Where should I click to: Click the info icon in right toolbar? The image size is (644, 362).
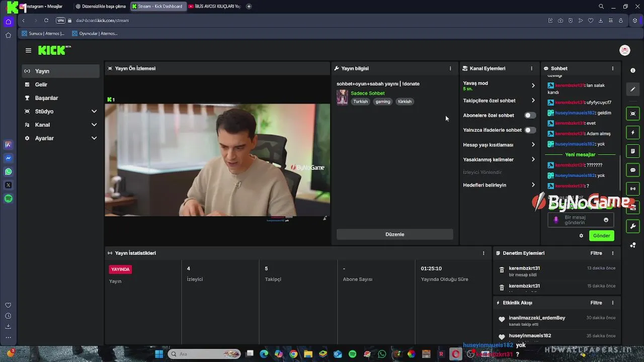tap(633, 70)
